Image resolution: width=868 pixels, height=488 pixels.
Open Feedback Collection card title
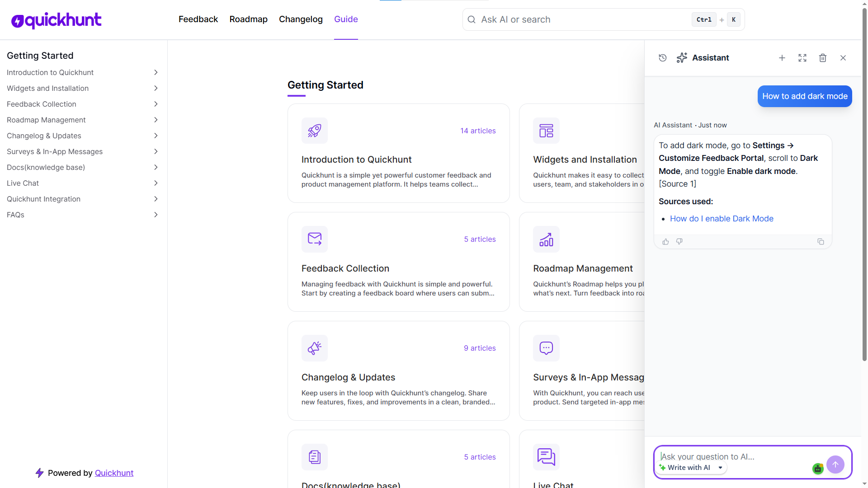click(x=345, y=268)
